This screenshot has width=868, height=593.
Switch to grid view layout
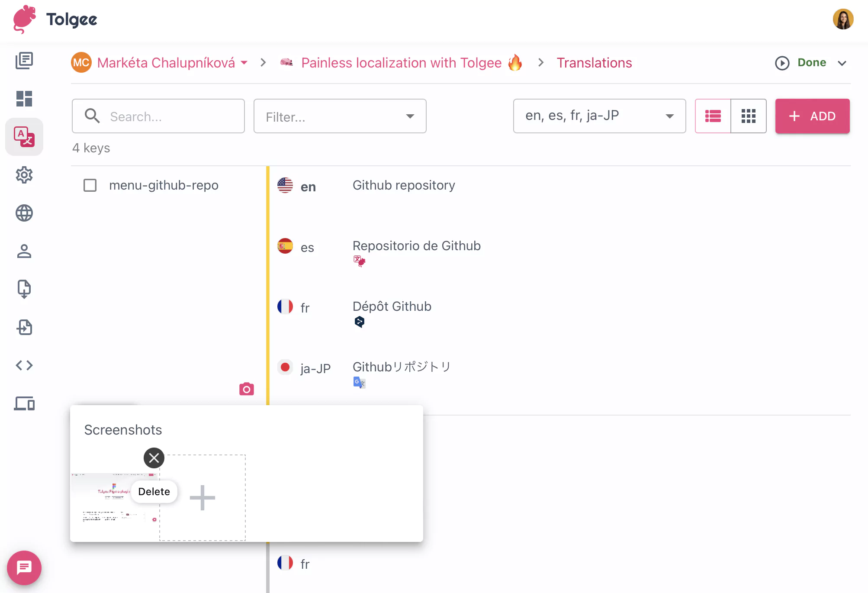click(749, 116)
